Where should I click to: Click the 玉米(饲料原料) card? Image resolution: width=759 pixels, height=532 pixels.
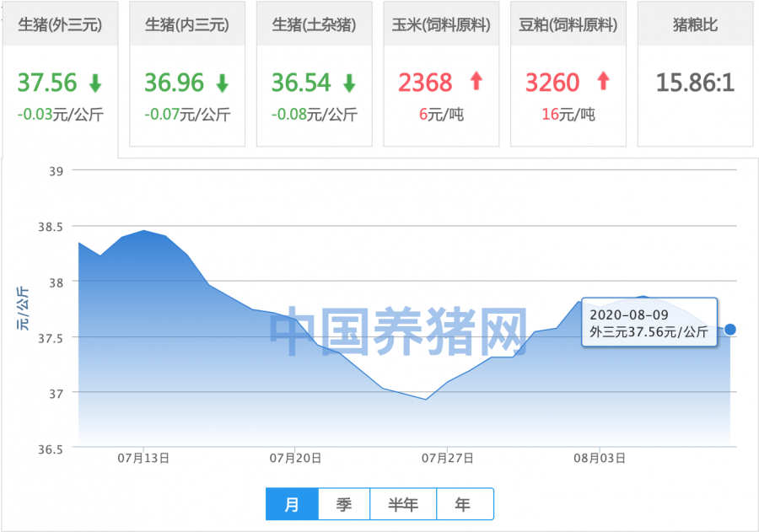click(441, 72)
